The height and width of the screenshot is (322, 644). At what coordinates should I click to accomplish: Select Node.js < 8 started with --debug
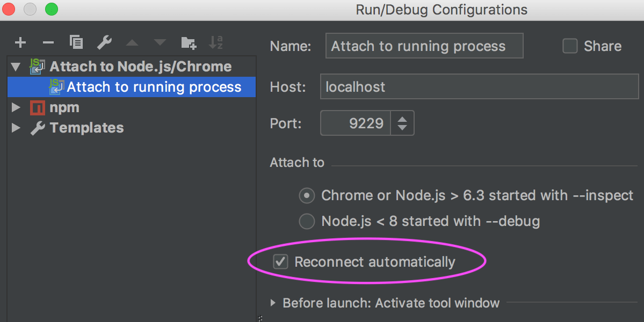[x=306, y=221]
